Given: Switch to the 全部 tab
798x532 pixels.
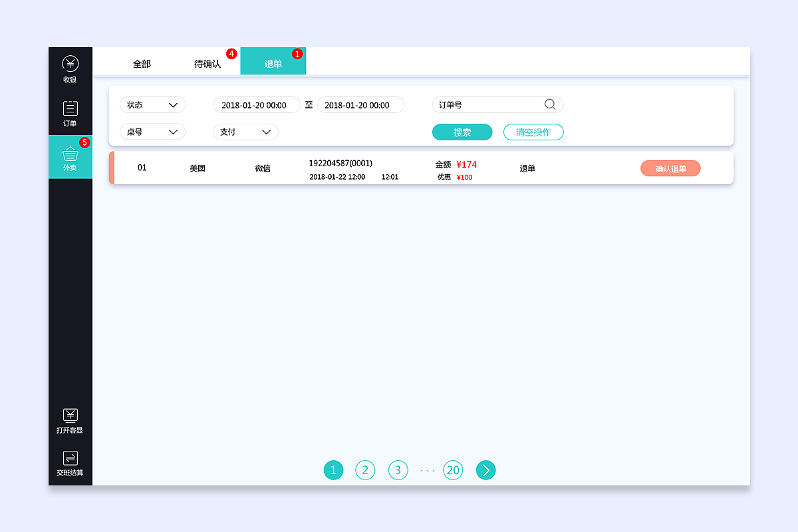Looking at the screenshot, I should (142, 63).
